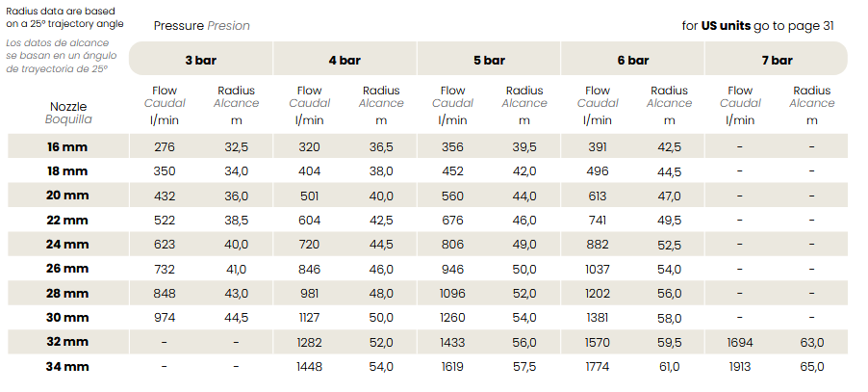Click the 3 bar pressure column header
Screen dimensions: 868x392
(x=200, y=60)
